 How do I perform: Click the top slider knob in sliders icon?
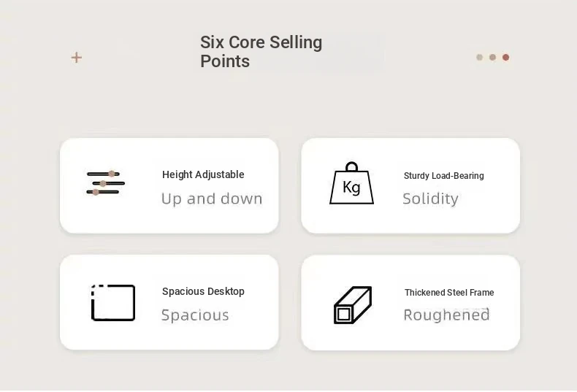coord(112,174)
